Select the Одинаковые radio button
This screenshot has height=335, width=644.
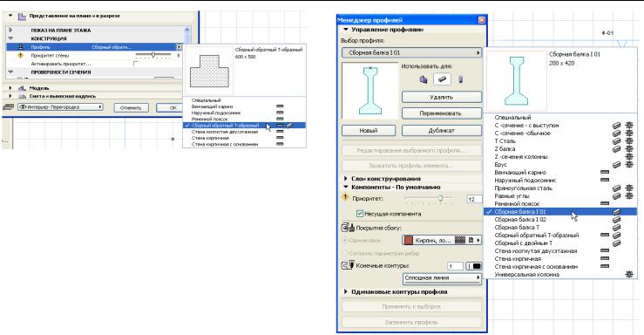[344, 240]
